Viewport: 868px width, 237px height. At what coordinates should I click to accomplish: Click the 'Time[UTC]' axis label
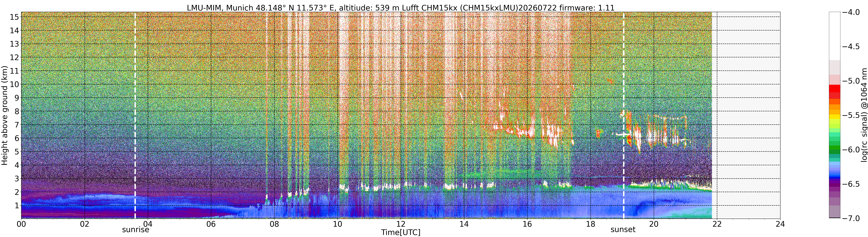401,232
